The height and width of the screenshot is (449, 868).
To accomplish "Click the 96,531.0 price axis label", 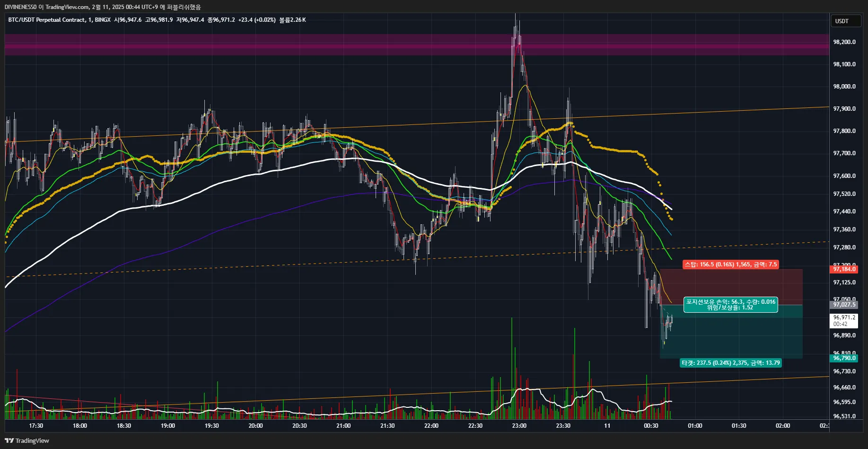I will pos(844,416).
